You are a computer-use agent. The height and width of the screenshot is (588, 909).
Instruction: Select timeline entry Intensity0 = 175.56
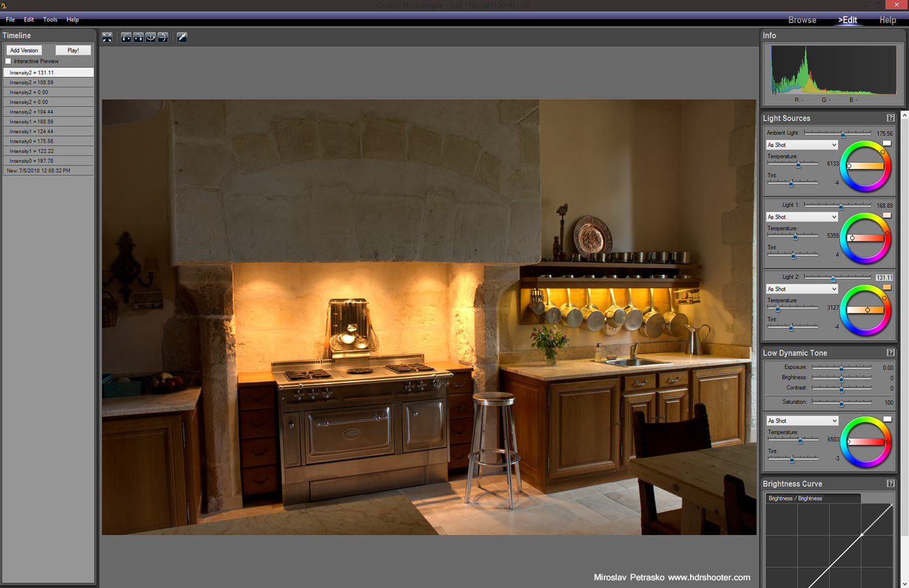click(x=48, y=141)
